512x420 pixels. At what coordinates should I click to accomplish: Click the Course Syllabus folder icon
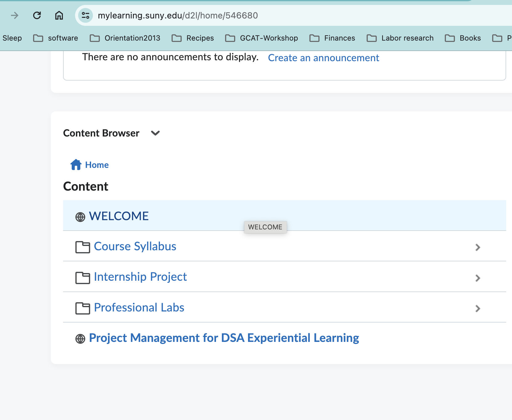pyautogui.click(x=83, y=247)
